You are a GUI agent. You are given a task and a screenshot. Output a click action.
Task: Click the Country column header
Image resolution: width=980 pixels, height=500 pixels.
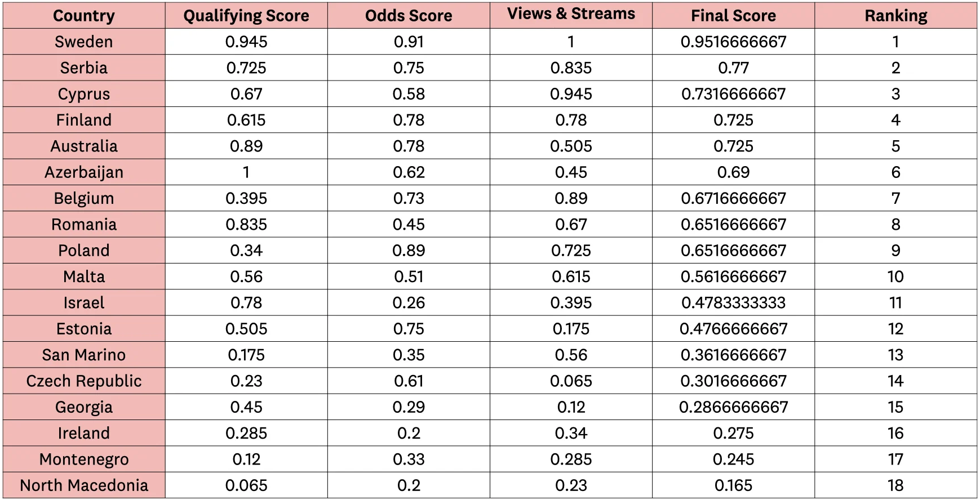tap(84, 15)
